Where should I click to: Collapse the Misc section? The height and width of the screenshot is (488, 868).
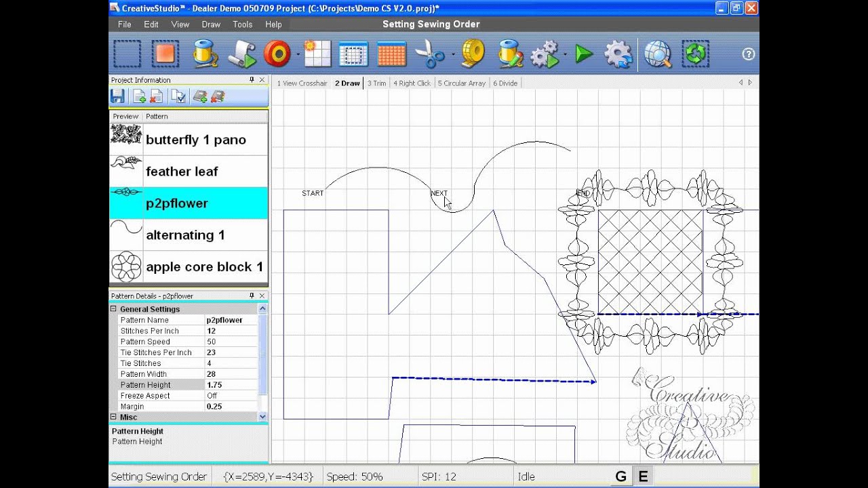tap(114, 418)
